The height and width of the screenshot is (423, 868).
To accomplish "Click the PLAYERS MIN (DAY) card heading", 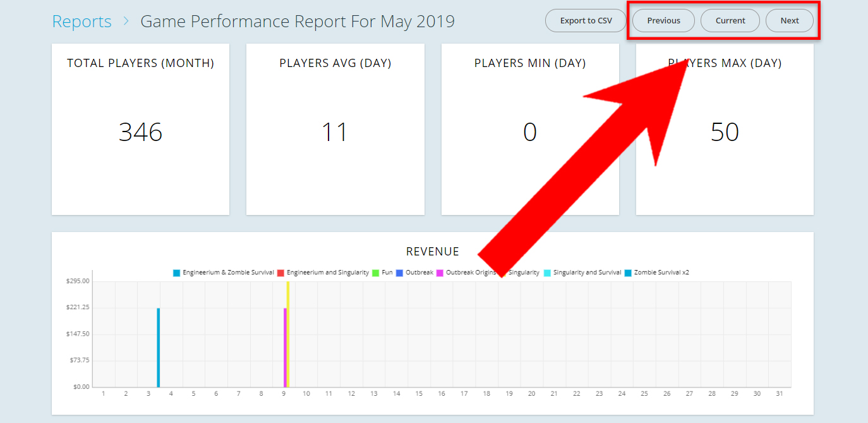I will point(530,63).
